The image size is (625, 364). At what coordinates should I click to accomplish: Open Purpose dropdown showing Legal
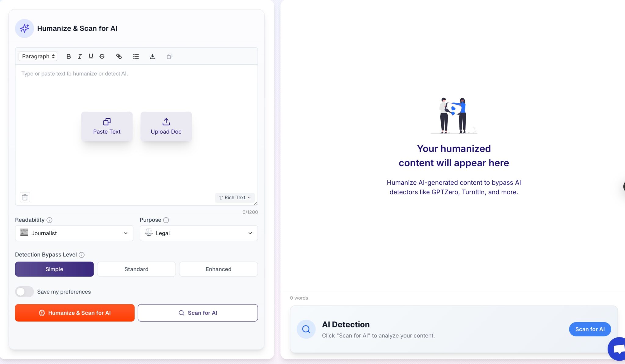[x=199, y=233]
